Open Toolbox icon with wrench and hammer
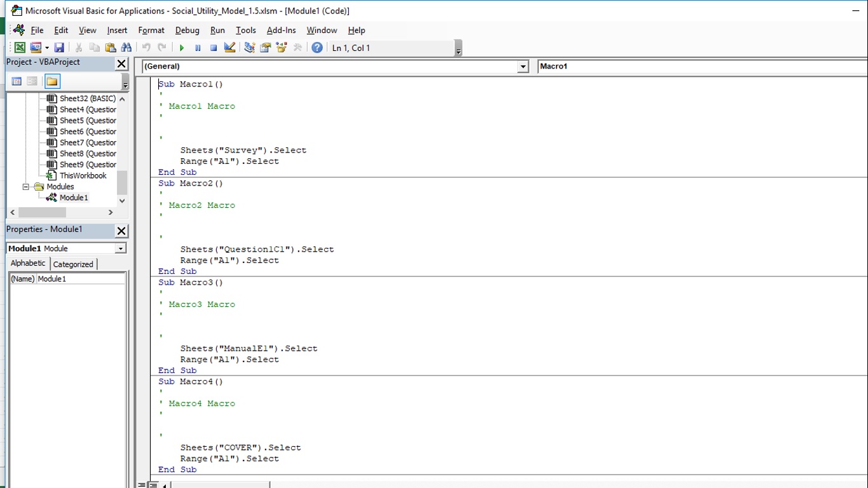868x488 pixels. tap(297, 48)
